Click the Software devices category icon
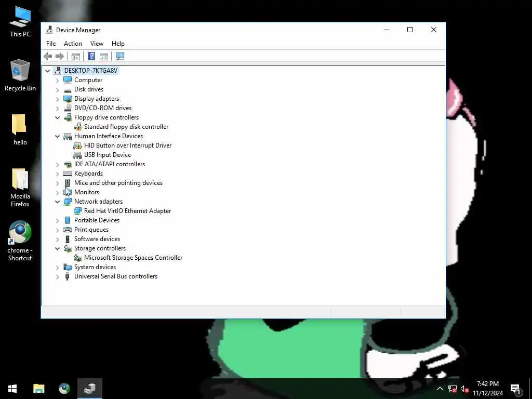 coord(68,239)
